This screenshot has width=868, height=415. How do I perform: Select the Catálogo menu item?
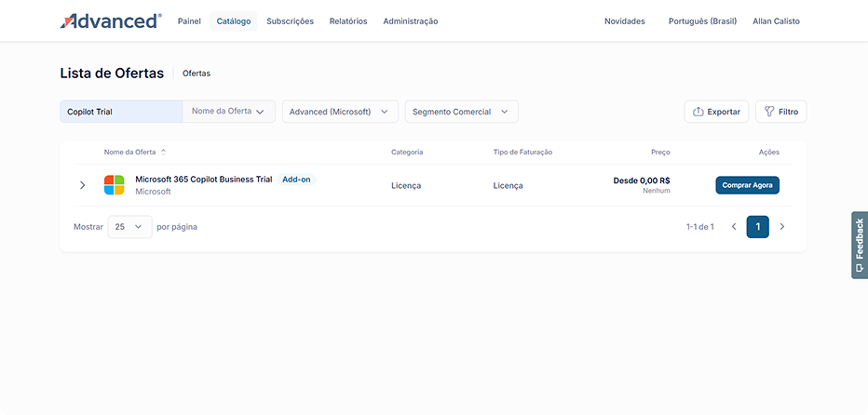coord(234,21)
